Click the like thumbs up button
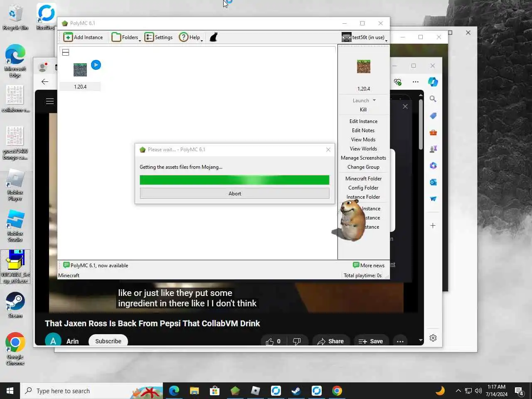 coord(273,341)
